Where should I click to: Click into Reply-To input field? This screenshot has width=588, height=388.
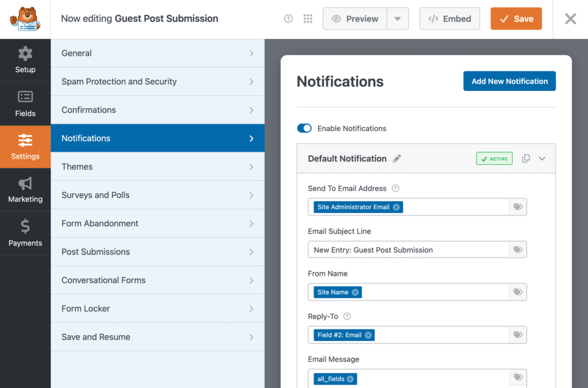408,335
